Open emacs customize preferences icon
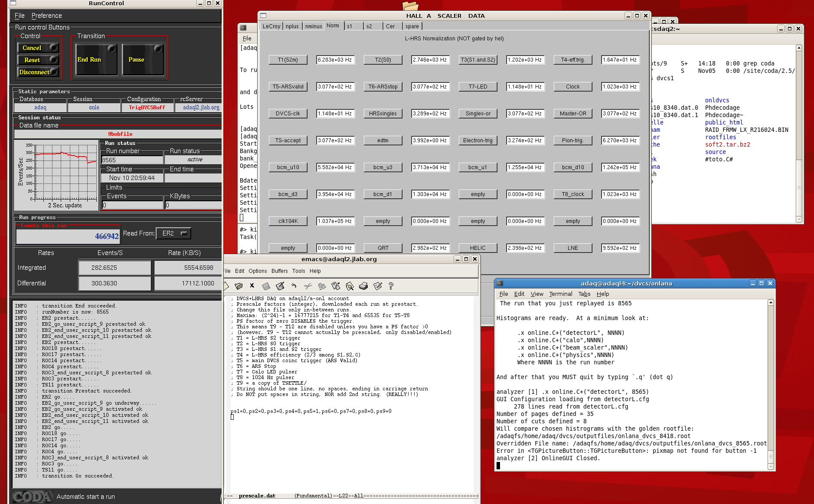Viewport: 814px width, 504px height. click(378, 286)
